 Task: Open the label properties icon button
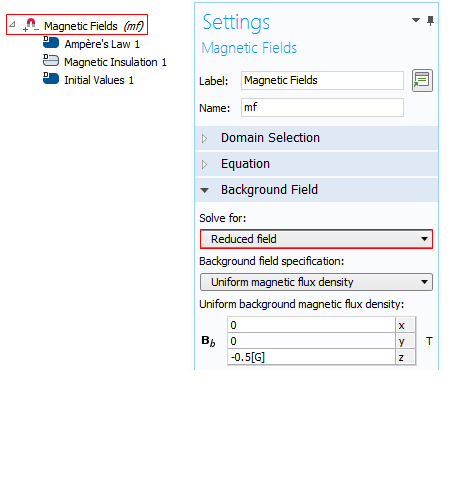pos(422,80)
